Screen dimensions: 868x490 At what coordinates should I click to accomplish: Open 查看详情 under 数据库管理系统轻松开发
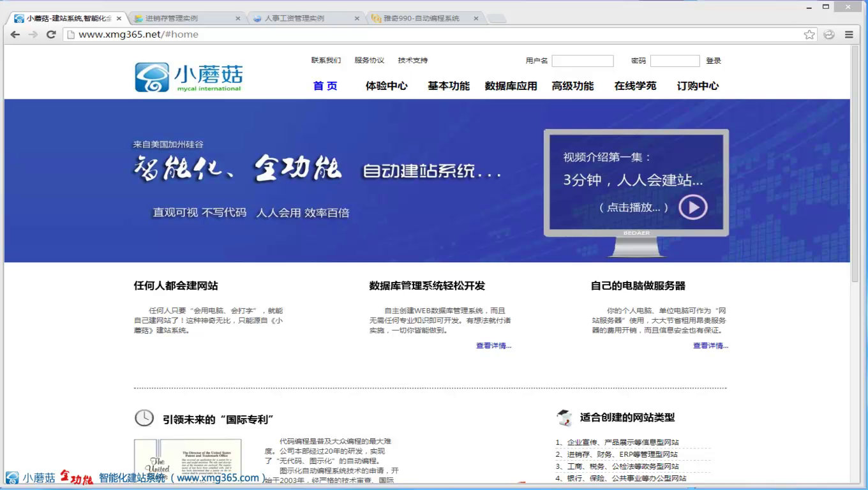493,346
